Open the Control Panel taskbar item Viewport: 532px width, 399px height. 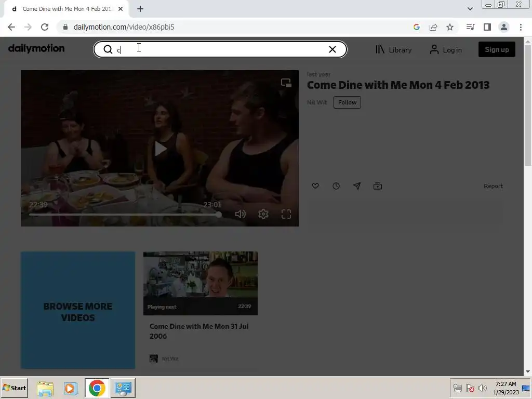(123, 388)
